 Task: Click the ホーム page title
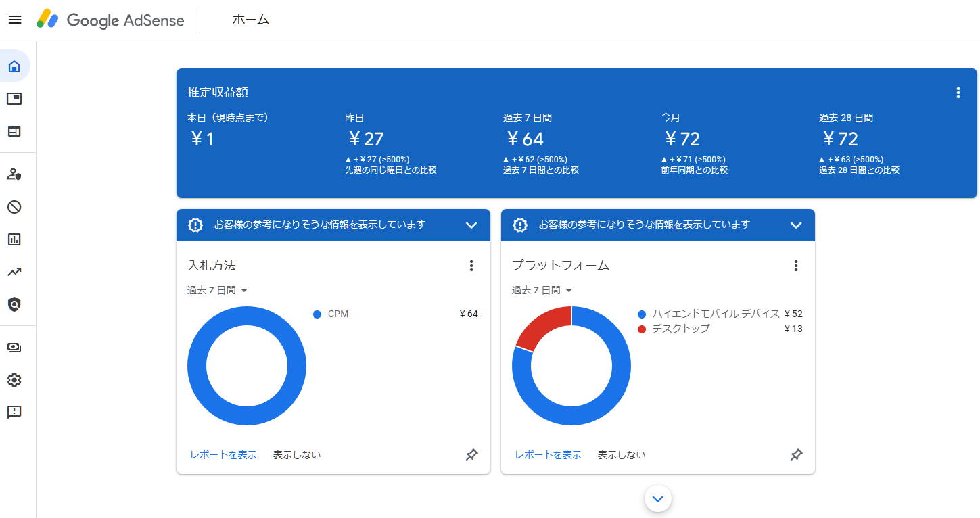click(x=250, y=20)
